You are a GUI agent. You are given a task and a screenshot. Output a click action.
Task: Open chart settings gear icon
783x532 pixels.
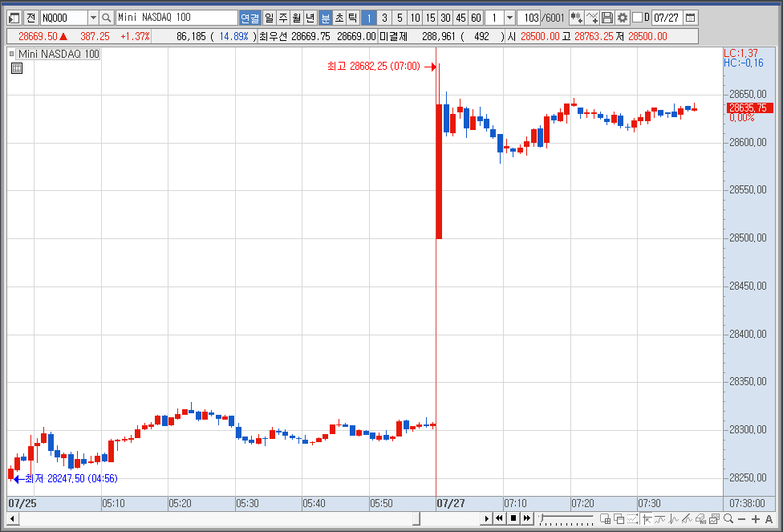[623, 18]
